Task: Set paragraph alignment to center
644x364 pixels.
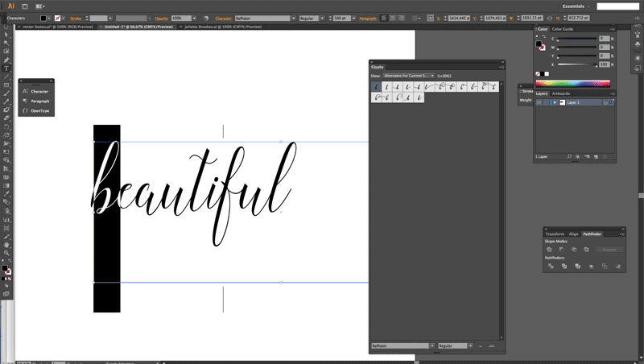Action: click(393, 18)
